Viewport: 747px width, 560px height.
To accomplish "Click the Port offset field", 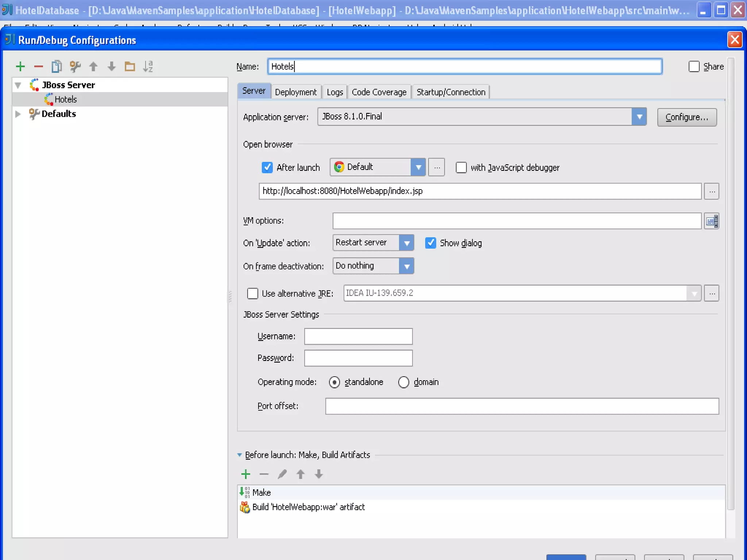I will tap(522, 406).
